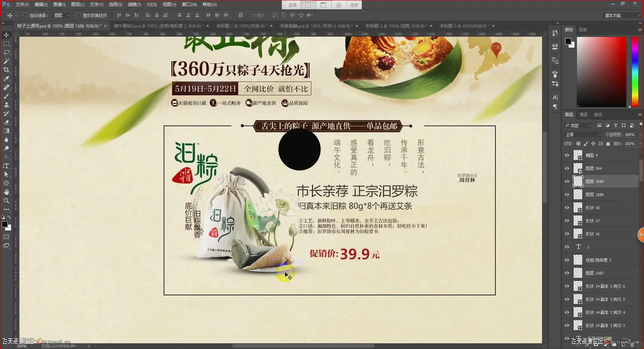644x349 pixels.
Task: Toggle visibility of 图层 1089
Action: coord(567,182)
